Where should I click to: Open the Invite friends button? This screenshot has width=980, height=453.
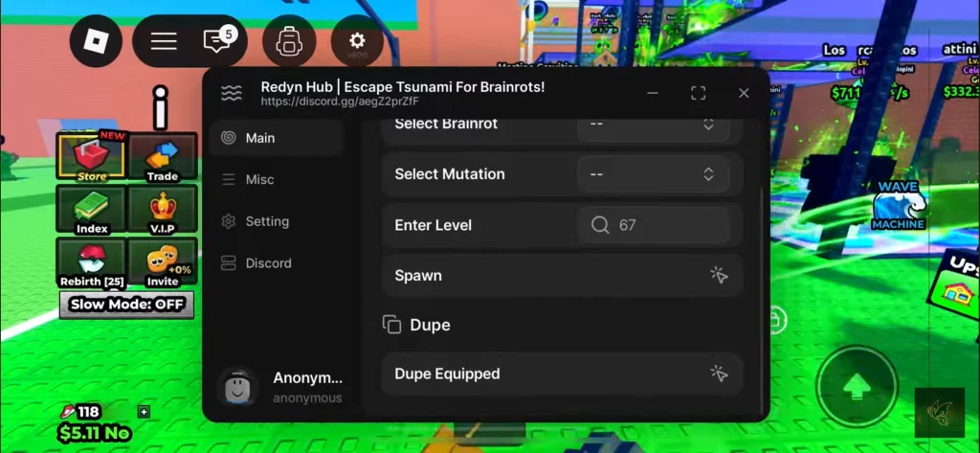[163, 262]
